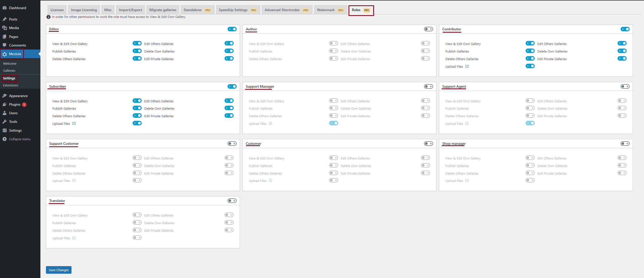
Task: Click the Comments bubble icon
Action: [x=5, y=45]
